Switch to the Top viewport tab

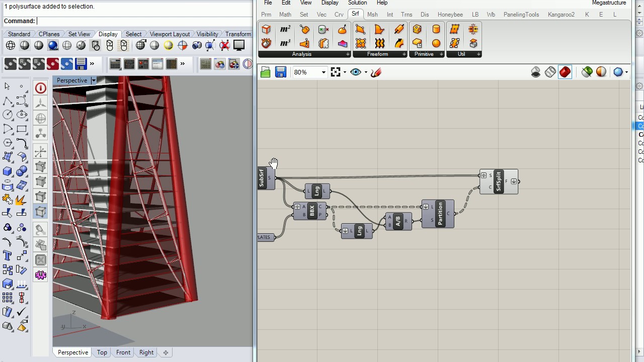102,352
